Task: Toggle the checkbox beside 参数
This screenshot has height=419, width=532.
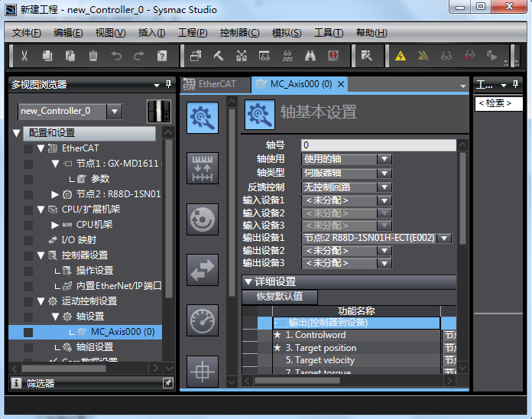Action: (x=28, y=179)
